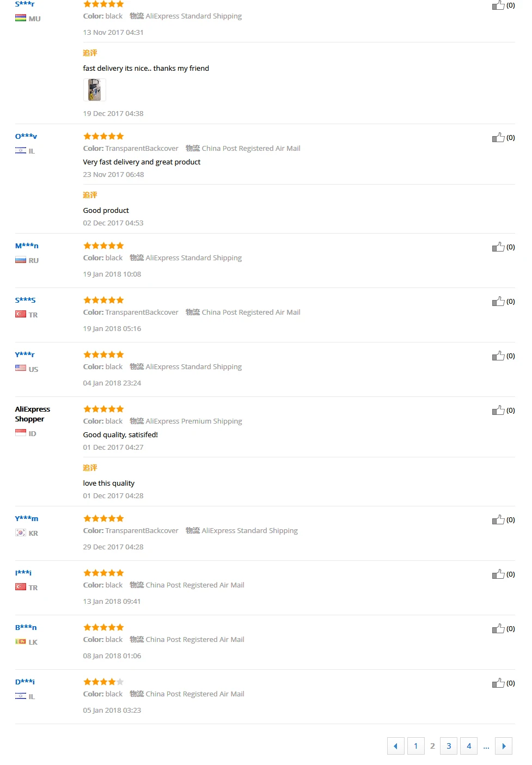This screenshot has width=532, height=765.
Task: Navigate to reviews page 4
Action: (469, 746)
